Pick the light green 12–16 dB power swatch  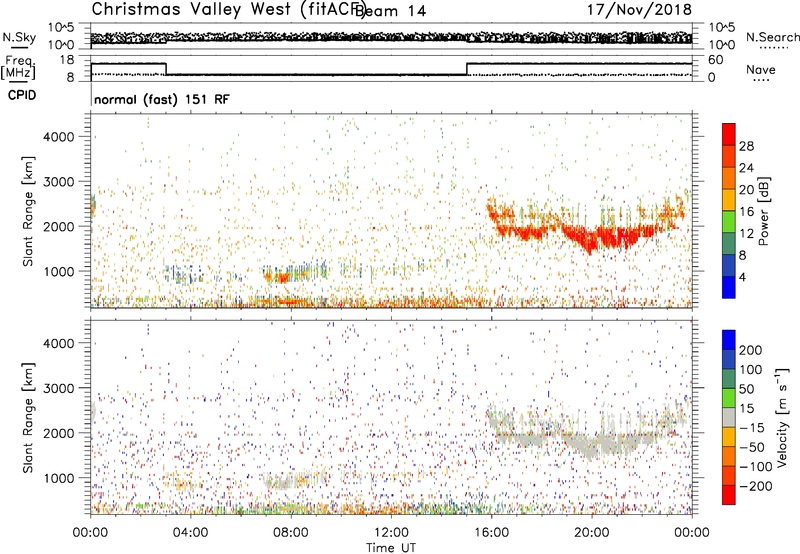pos(729,221)
